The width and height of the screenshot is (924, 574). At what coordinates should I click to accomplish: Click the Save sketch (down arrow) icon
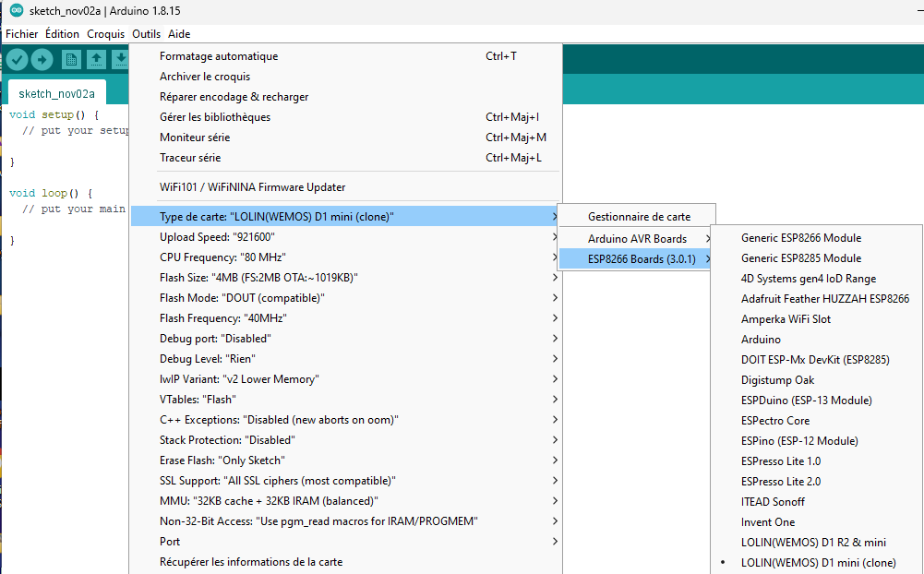[x=120, y=59]
